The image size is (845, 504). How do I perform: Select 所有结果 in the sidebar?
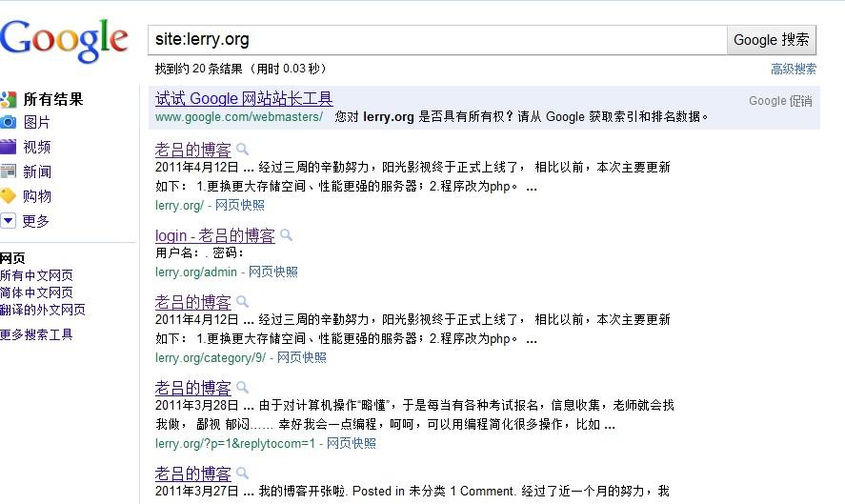[x=52, y=99]
